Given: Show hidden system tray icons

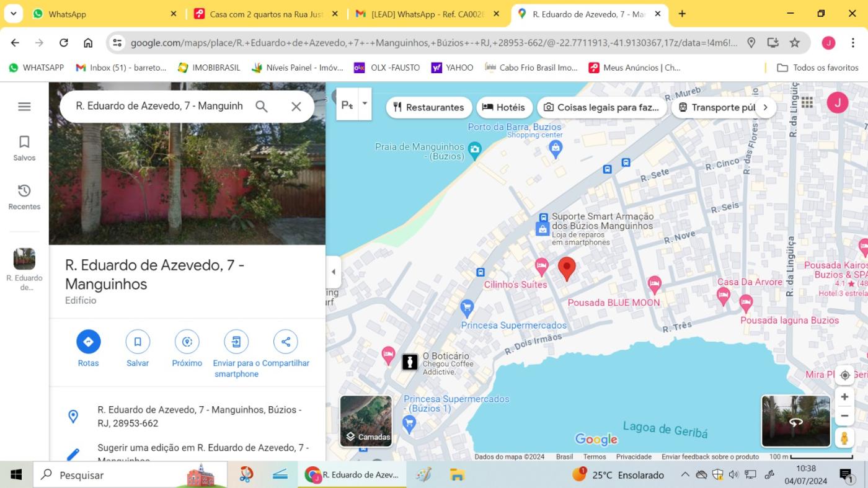Looking at the screenshot, I should (x=684, y=475).
